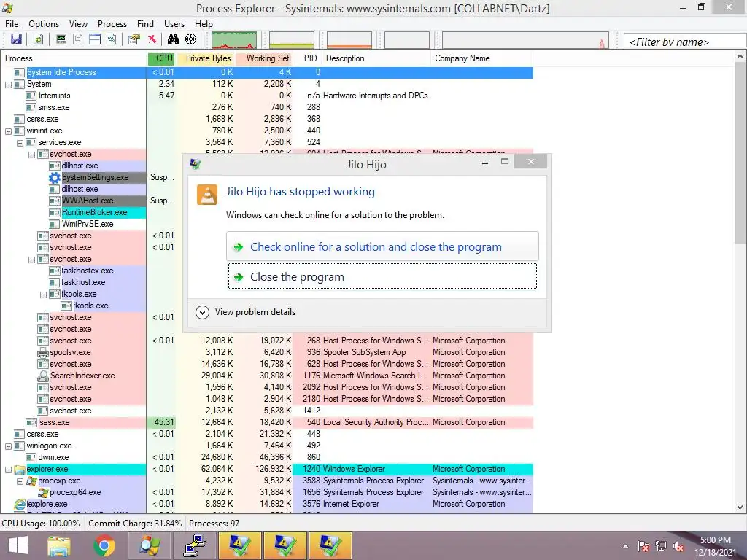Screen dimensions: 747x560
Task: Open the Help menu
Action: [x=204, y=24]
